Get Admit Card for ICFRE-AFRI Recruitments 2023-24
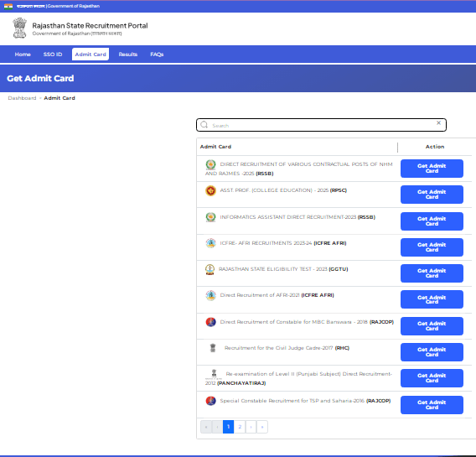The width and height of the screenshot is (476, 457). click(x=432, y=247)
